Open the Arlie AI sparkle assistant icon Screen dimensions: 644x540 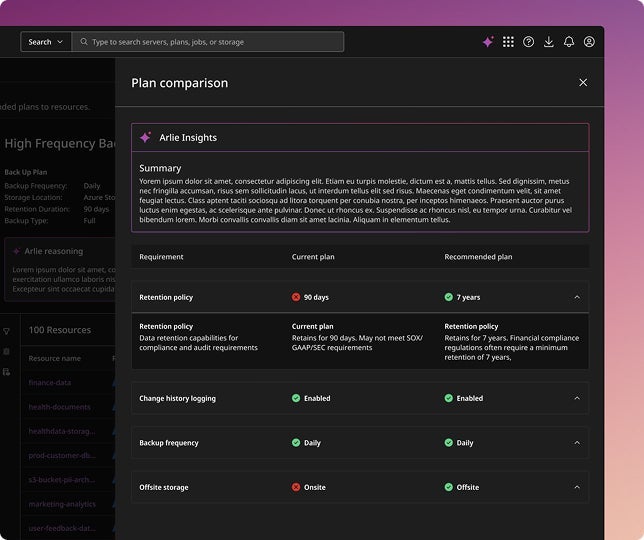488,42
